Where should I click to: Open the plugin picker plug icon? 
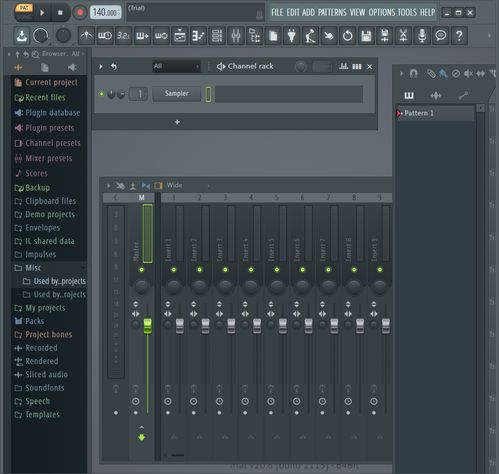(x=291, y=36)
